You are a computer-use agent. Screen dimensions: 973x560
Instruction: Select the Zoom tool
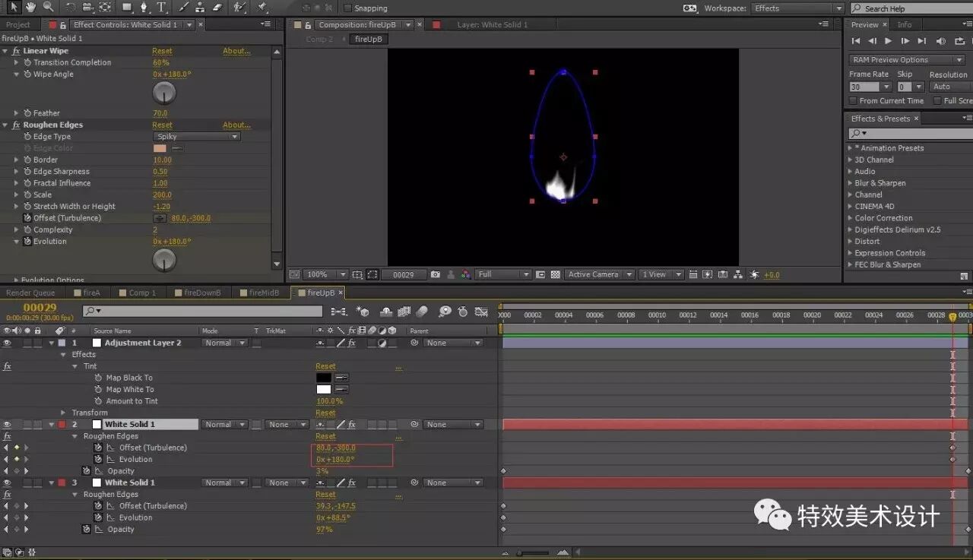coord(48,8)
